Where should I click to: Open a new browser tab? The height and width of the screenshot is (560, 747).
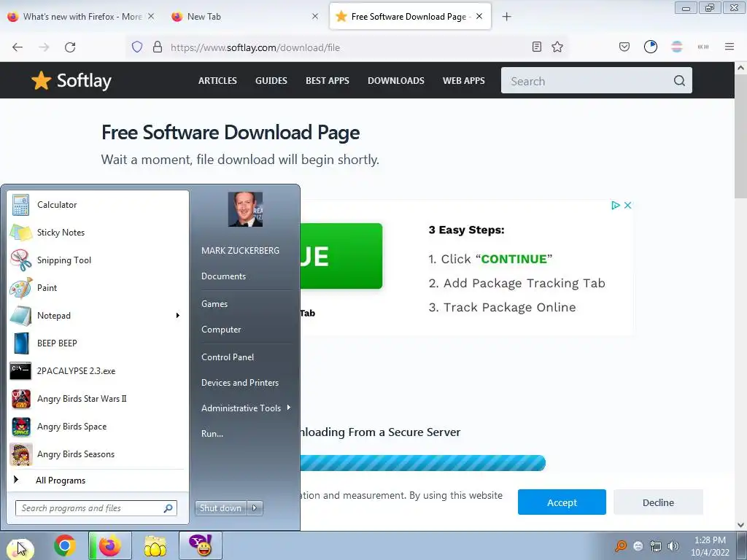[506, 17]
